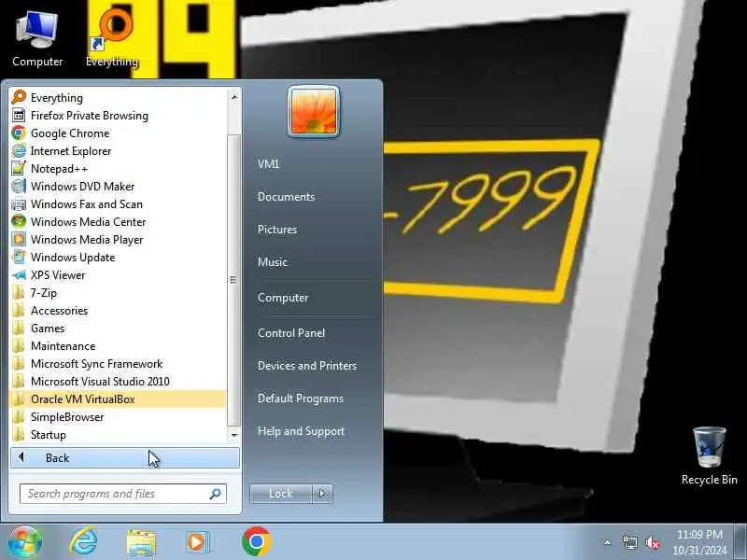Open Windows Media Player from programs list

coord(118,240)
